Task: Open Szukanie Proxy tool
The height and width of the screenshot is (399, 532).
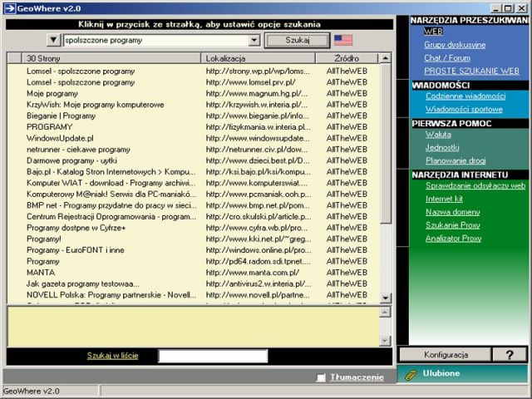Action: 452,225
